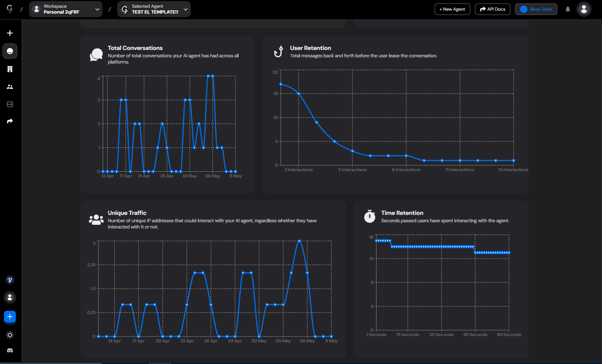Click the share arrow sidebar icon
Viewport: 602px width, 364px height.
(10, 121)
